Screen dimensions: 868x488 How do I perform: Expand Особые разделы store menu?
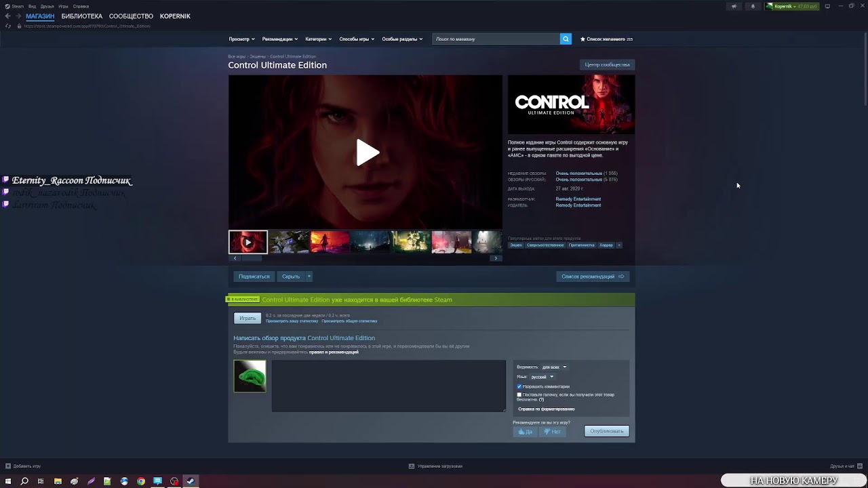pos(402,39)
